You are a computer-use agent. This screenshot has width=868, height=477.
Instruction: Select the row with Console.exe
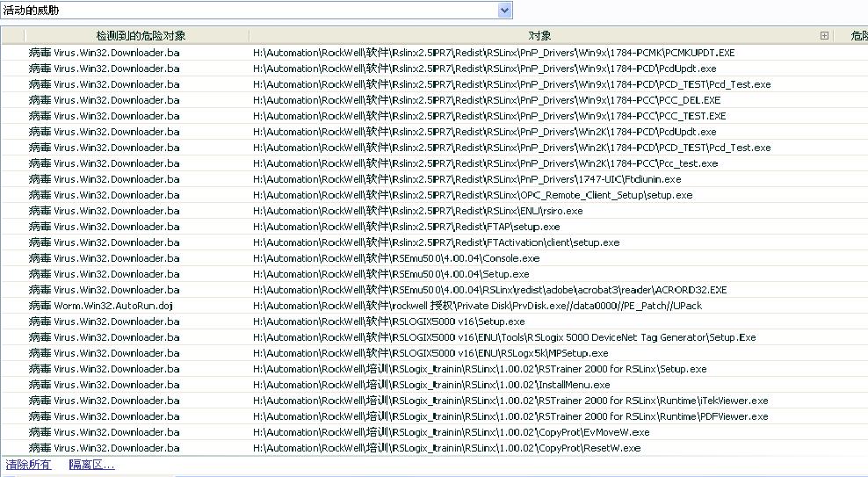coord(434,258)
